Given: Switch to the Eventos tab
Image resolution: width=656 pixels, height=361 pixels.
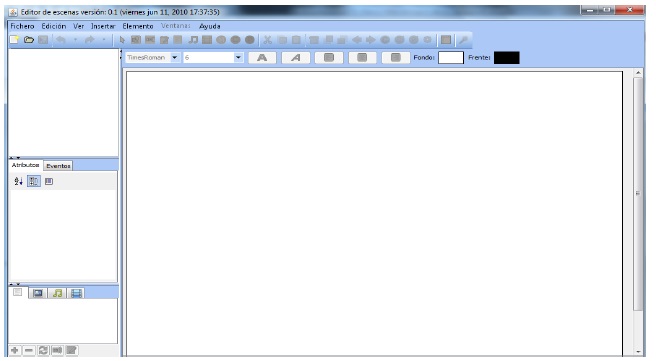Looking at the screenshot, I should pos(58,166).
